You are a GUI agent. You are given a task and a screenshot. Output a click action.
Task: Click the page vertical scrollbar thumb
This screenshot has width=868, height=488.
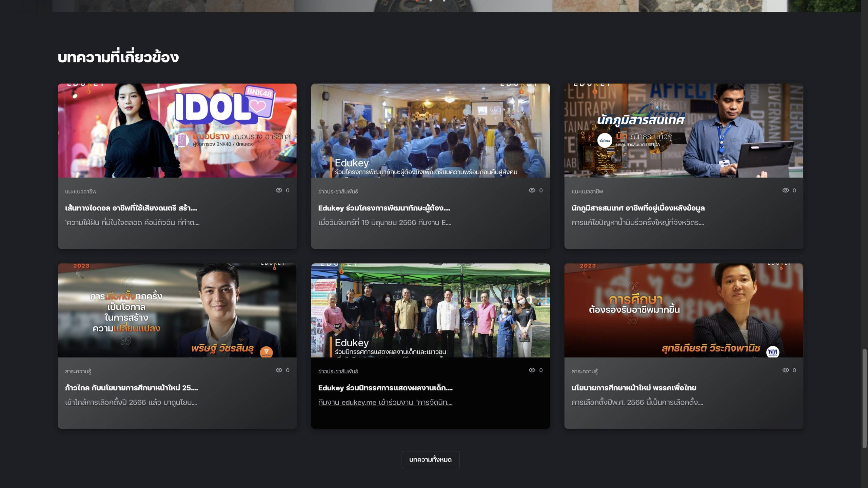coord(864,398)
